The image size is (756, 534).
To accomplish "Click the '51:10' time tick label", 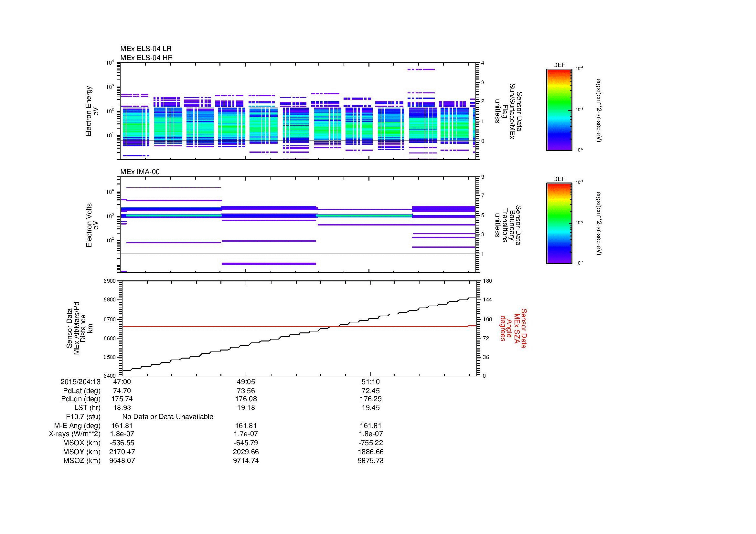I will (x=370, y=382).
